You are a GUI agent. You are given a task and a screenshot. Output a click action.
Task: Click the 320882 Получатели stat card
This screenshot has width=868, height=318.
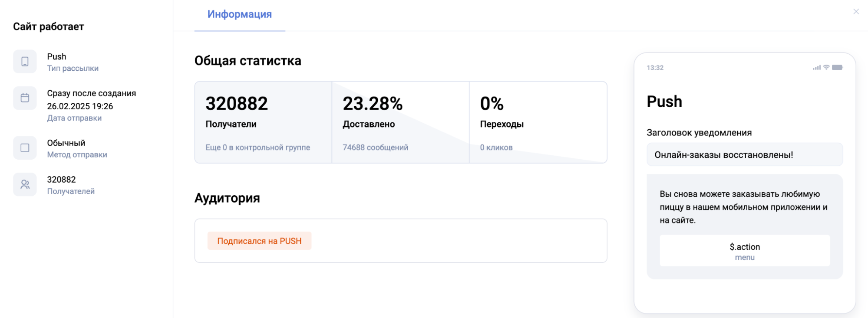point(263,122)
